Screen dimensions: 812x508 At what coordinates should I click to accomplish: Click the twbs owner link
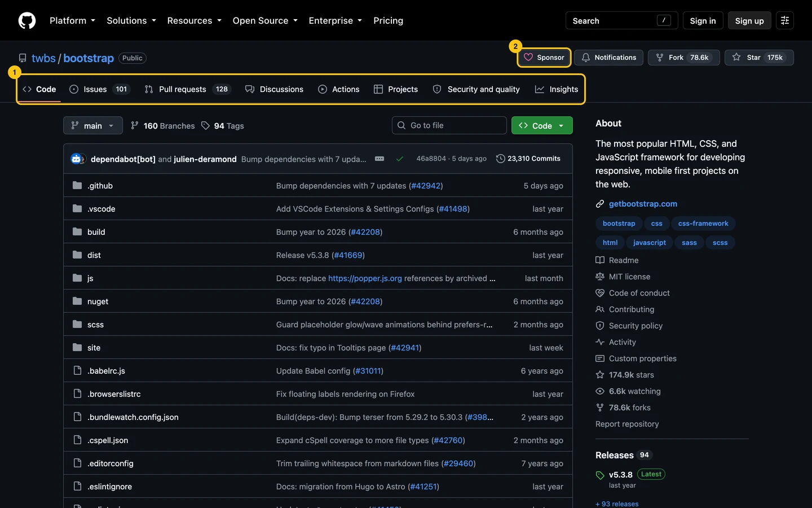[x=43, y=58]
